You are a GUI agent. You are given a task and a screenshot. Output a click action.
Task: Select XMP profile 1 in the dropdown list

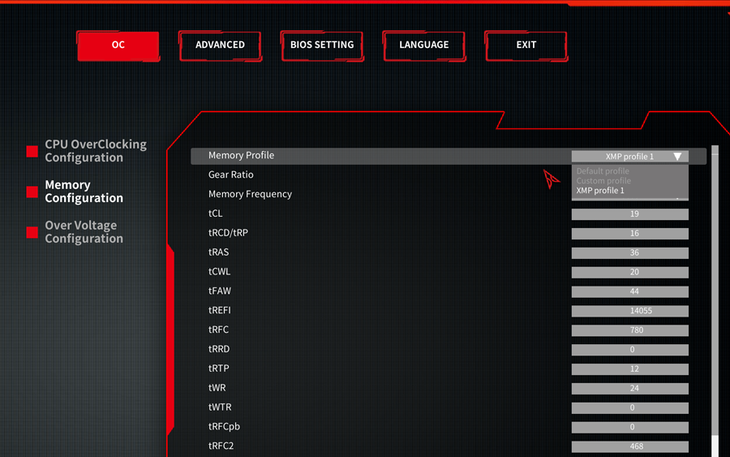coord(600,190)
